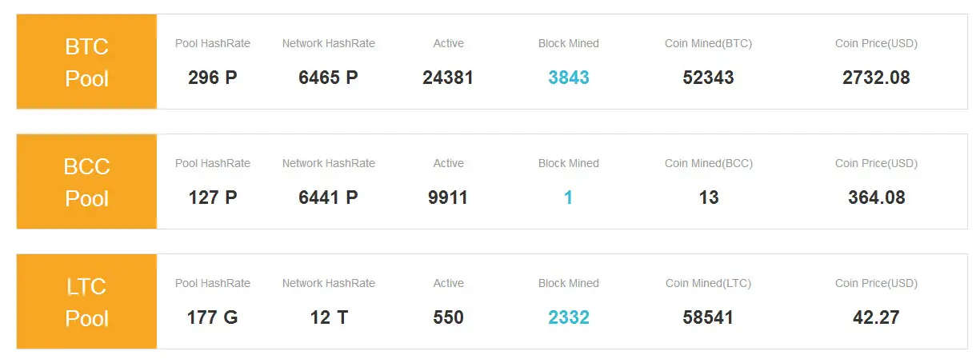
Task: Select LTC network hashrate 12 T
Action: point(328,317)
